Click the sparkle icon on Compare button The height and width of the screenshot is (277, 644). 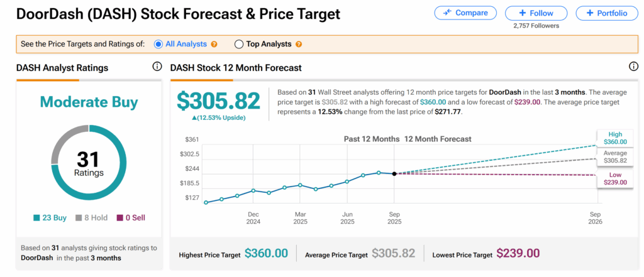click(x=448, y=13)
